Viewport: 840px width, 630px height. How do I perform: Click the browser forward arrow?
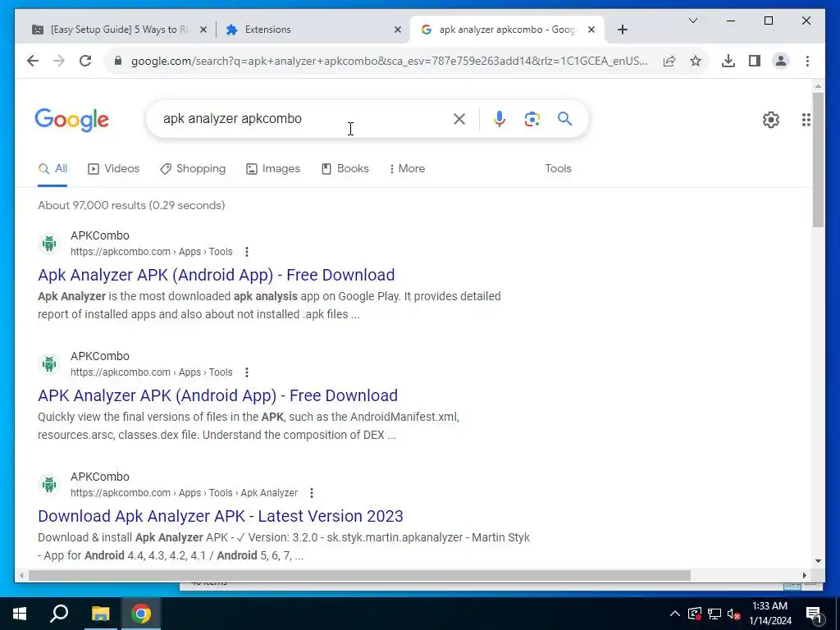coord(59,61)
